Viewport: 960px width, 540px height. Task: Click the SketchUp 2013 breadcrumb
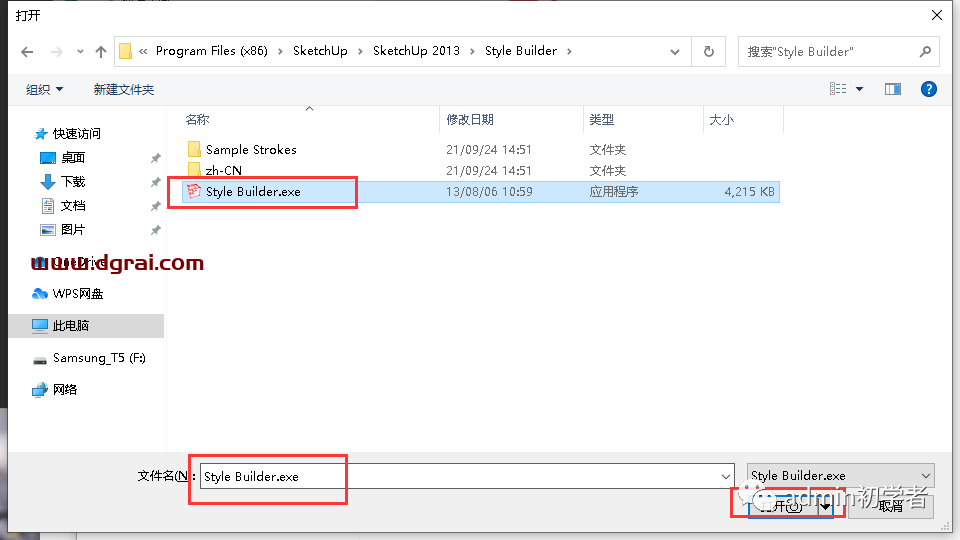point(416,51)
